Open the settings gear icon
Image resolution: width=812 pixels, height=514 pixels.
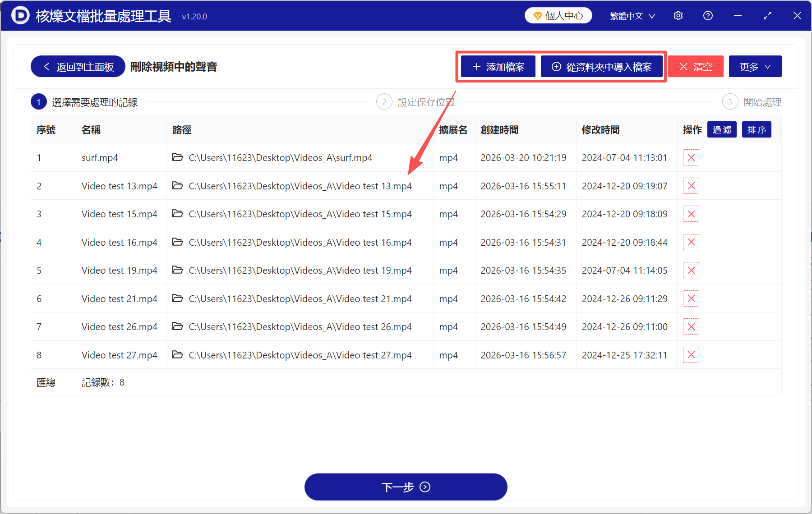coord(678,15)
